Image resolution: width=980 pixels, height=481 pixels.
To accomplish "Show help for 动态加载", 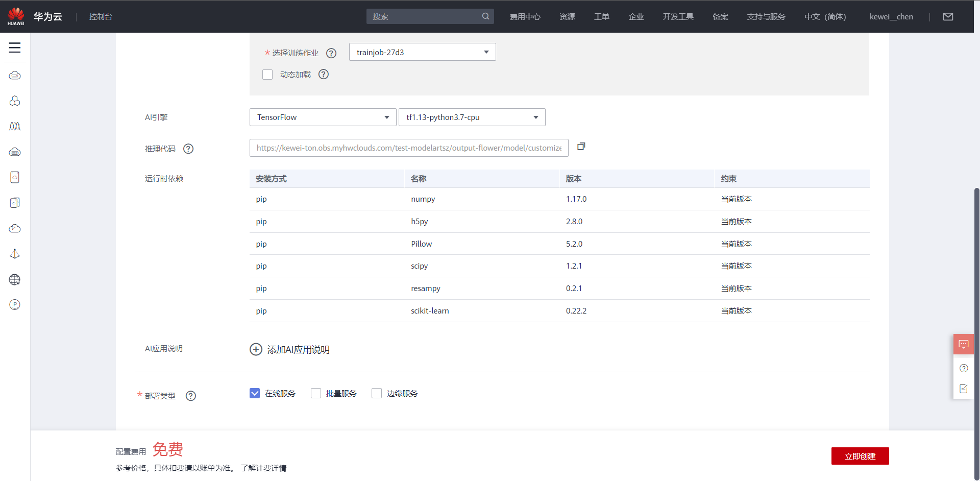I will coord(324,75).
